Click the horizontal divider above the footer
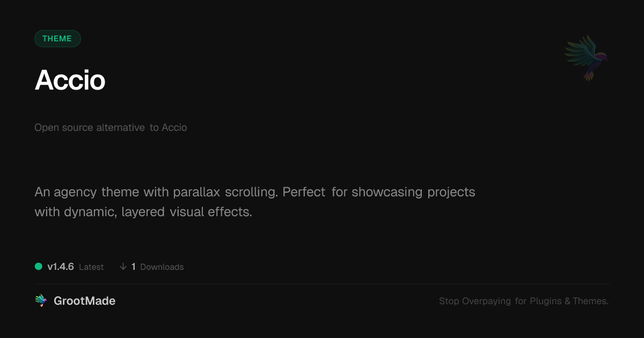This screenshot has width=644, height=338. (x=322, y=284)
